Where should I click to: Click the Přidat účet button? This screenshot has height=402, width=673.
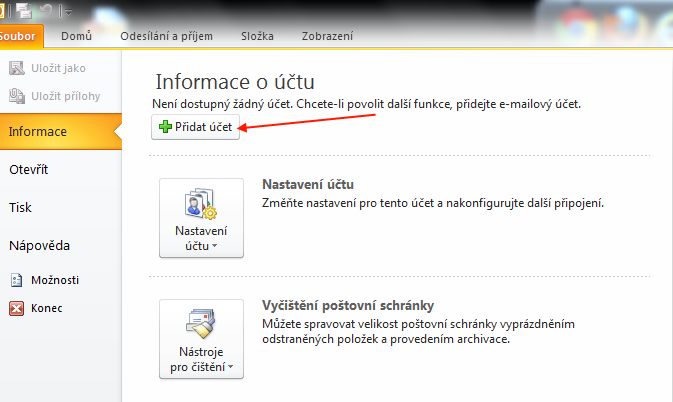[x=195, y=127]
